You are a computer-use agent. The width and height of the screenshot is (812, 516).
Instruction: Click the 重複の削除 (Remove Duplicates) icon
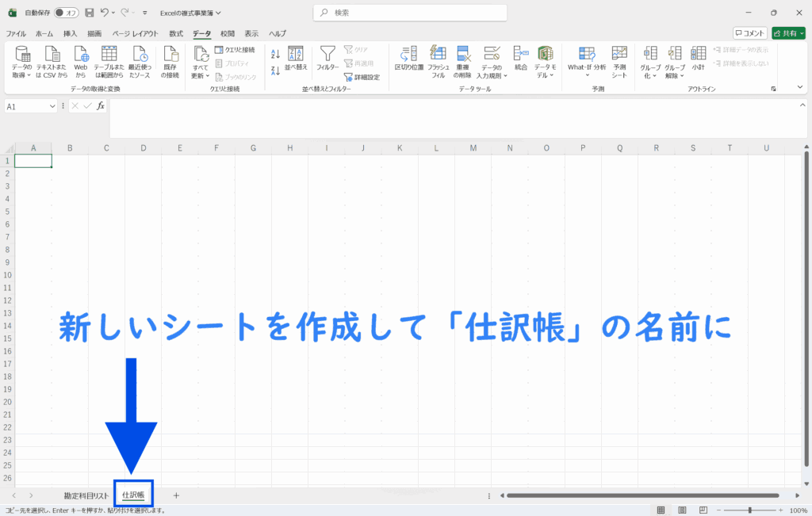[x=463, y=54]
